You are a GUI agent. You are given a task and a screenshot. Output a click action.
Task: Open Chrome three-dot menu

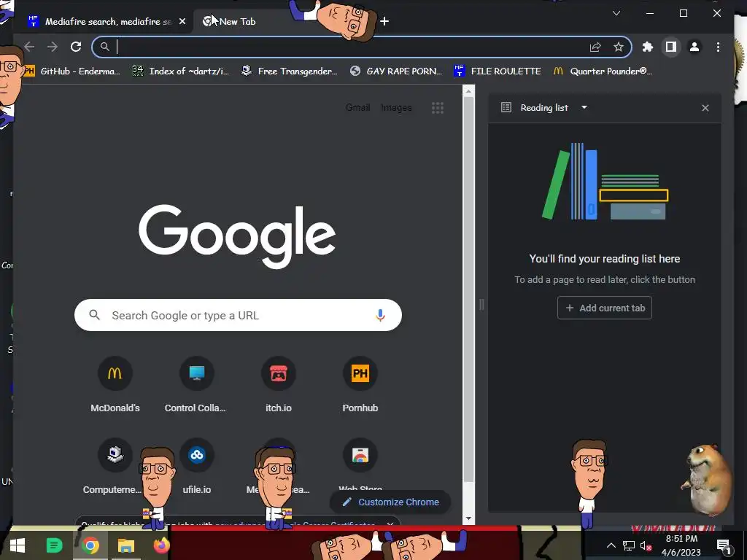[x=718, y=47]
